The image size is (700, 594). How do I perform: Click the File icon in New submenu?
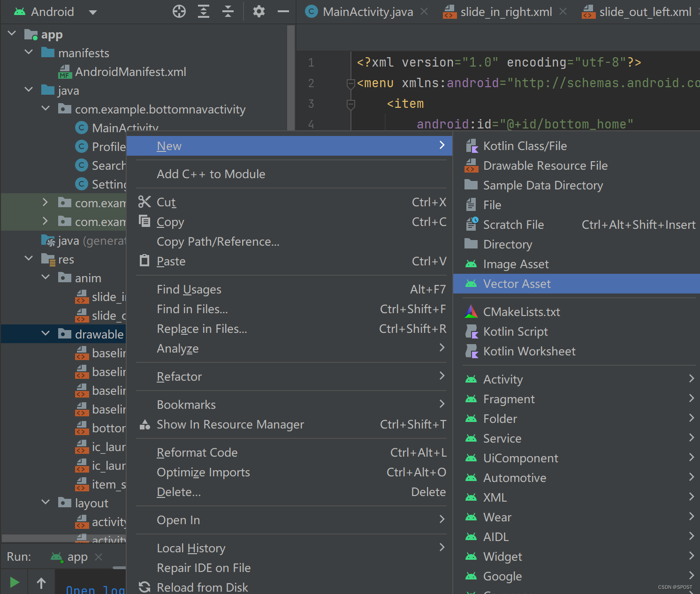pos(471,205)
